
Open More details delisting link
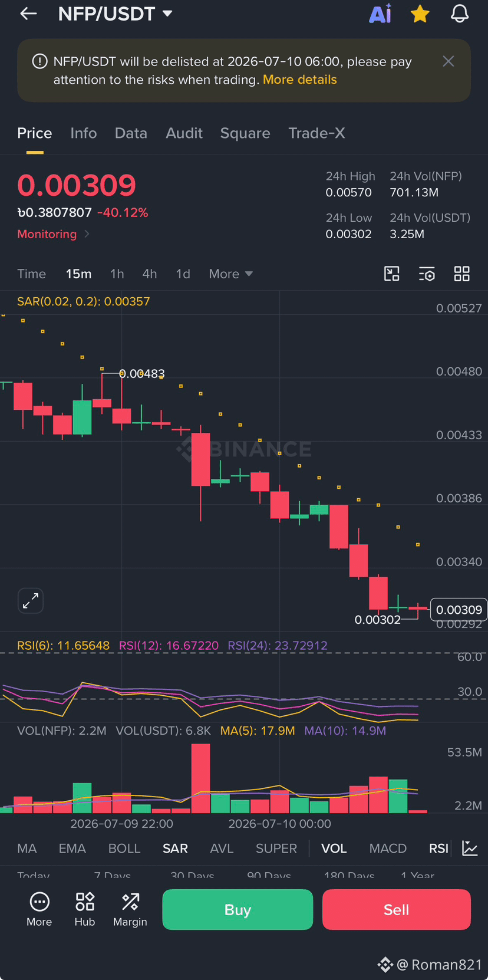(300, 80)
